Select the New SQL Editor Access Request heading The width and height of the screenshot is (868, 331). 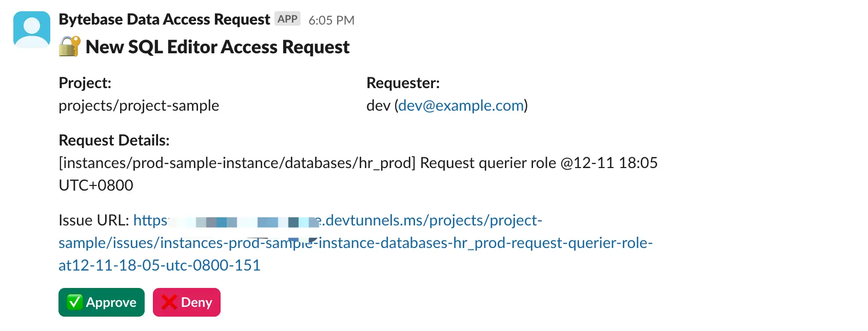click(218, 47)
